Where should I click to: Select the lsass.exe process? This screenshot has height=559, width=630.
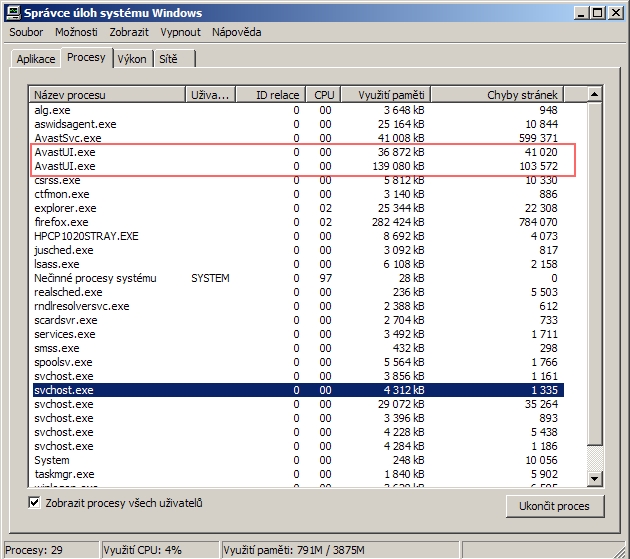point(298,264)
